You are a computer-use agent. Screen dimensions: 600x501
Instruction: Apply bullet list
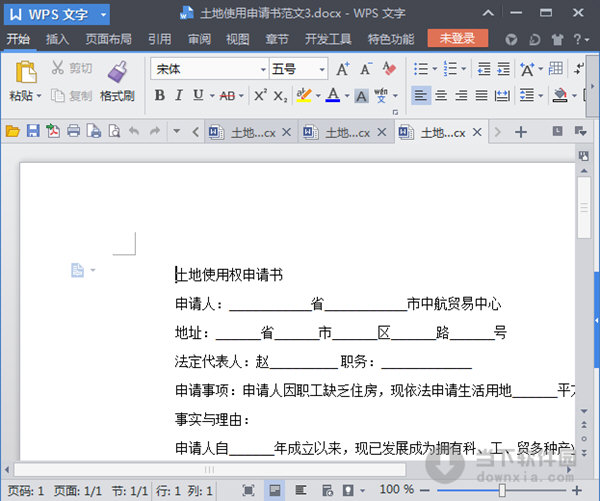pos(421,69)
